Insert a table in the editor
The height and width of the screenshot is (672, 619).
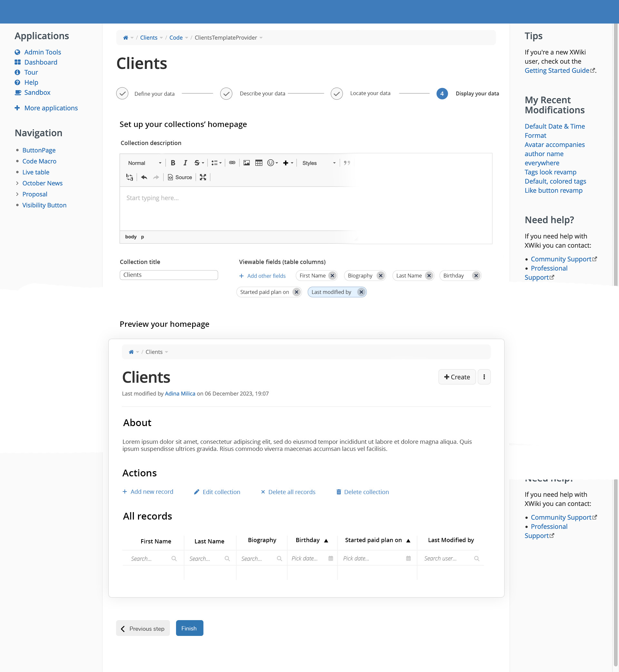pos(259,163)
